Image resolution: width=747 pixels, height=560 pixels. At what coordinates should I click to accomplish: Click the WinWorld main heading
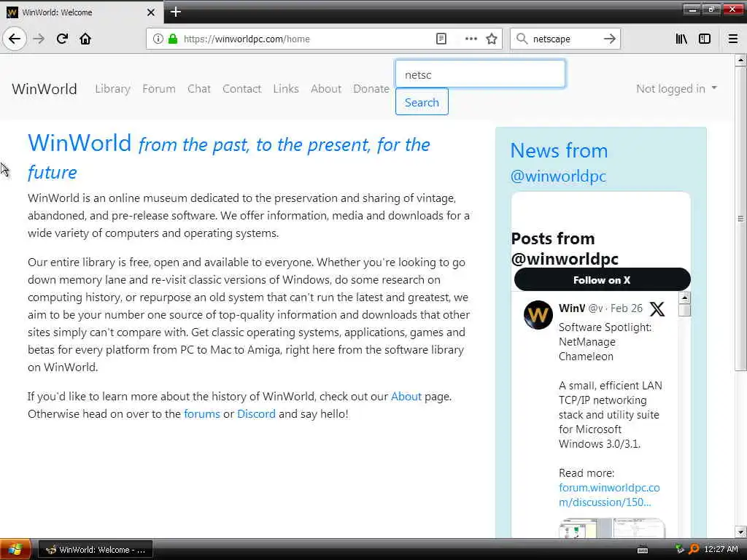tap(228, 157)
